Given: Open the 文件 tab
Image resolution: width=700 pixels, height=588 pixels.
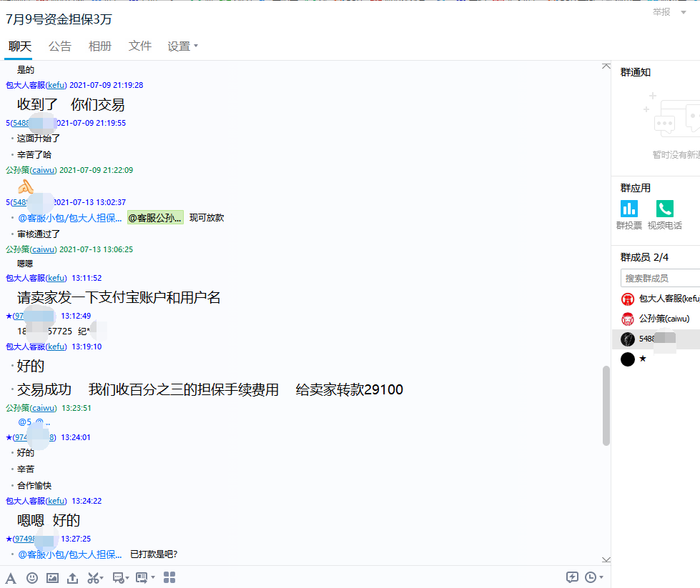Looking at the screenshot, I should click(140, 46).
